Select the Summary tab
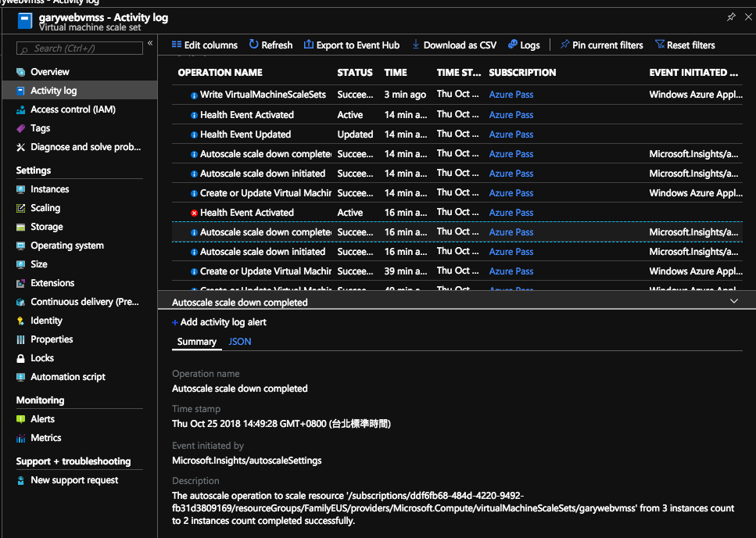 [x=197, y=342]
